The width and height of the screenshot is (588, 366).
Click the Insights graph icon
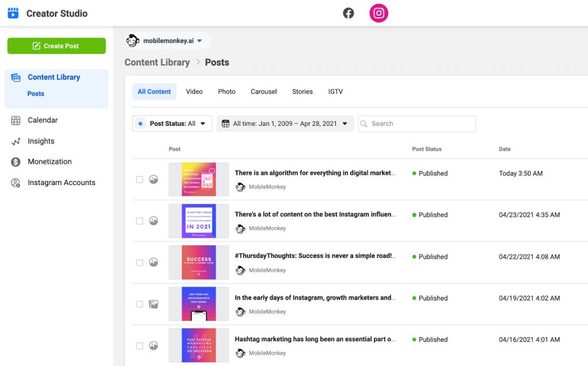click(x=16, y=141)
